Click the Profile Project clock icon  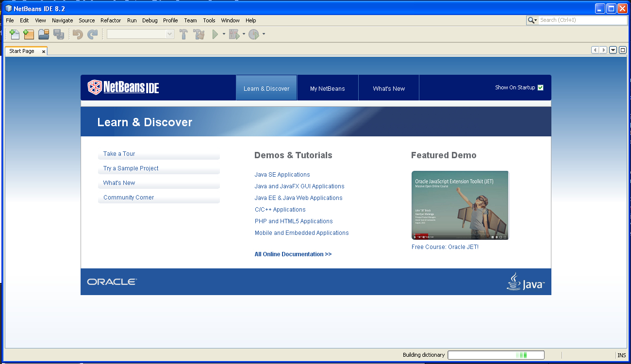tap(253, 34)
